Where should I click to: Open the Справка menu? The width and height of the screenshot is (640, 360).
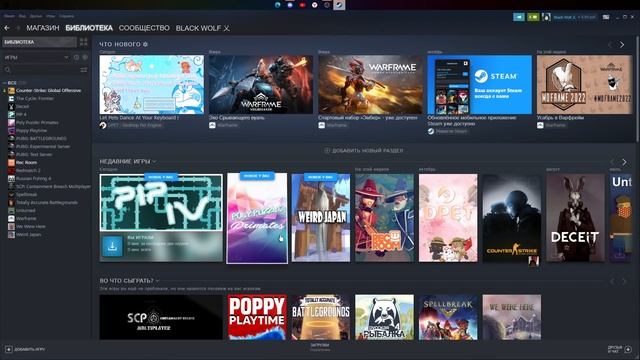[x=67, y=16]
